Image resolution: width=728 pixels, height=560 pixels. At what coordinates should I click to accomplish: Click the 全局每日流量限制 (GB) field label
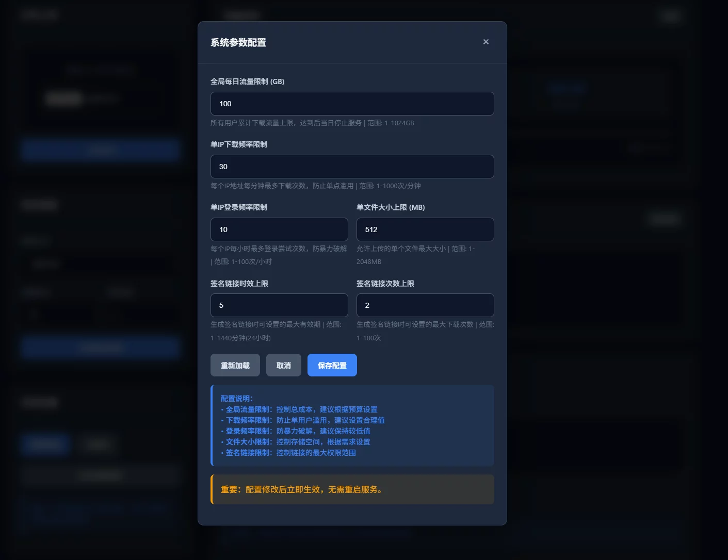click(247, 81)
